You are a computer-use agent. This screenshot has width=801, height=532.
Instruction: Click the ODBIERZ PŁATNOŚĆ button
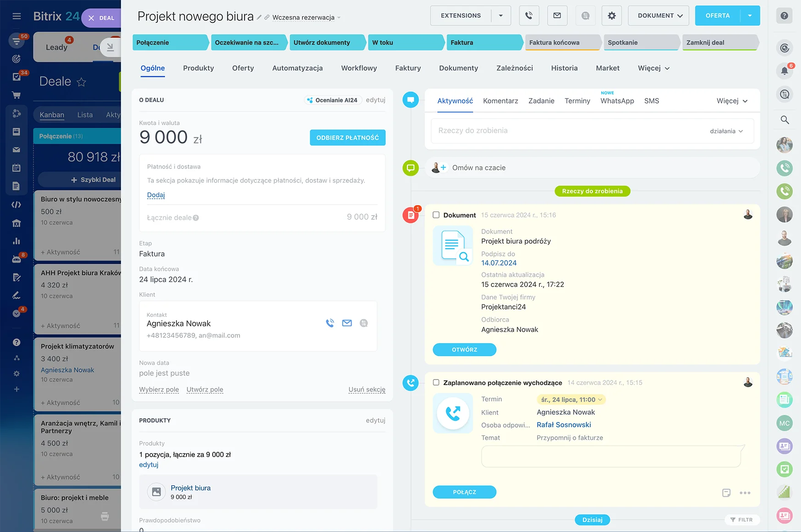point(347,137)
